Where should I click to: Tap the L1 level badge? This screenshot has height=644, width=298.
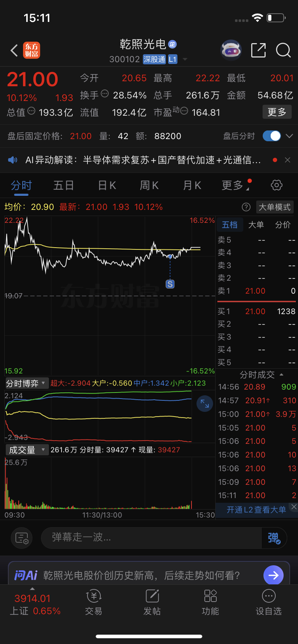[173, 59]
